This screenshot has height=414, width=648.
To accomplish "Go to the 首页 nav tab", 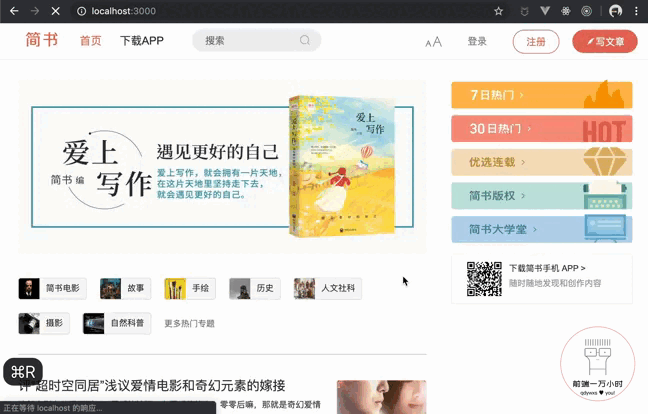I will pos(91,40).
